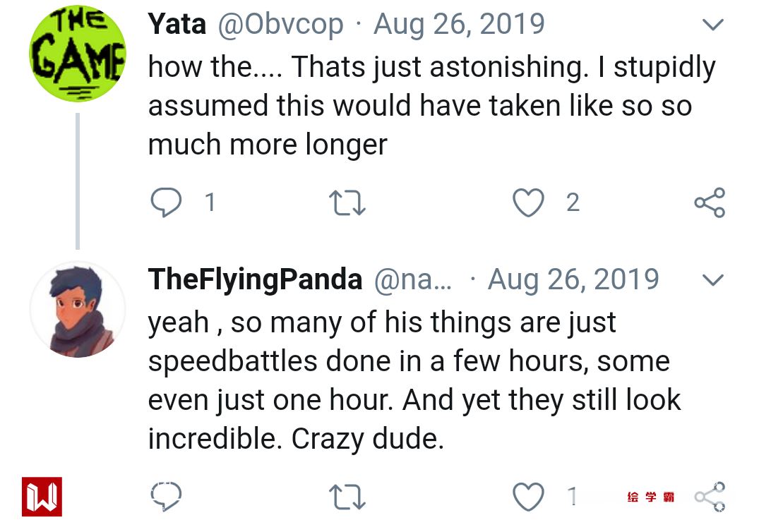Viewport: 759px width, 532px height.
Task: Retweet TheFlyingPanda's speedbattles tweet
Action: click(347, 497)
